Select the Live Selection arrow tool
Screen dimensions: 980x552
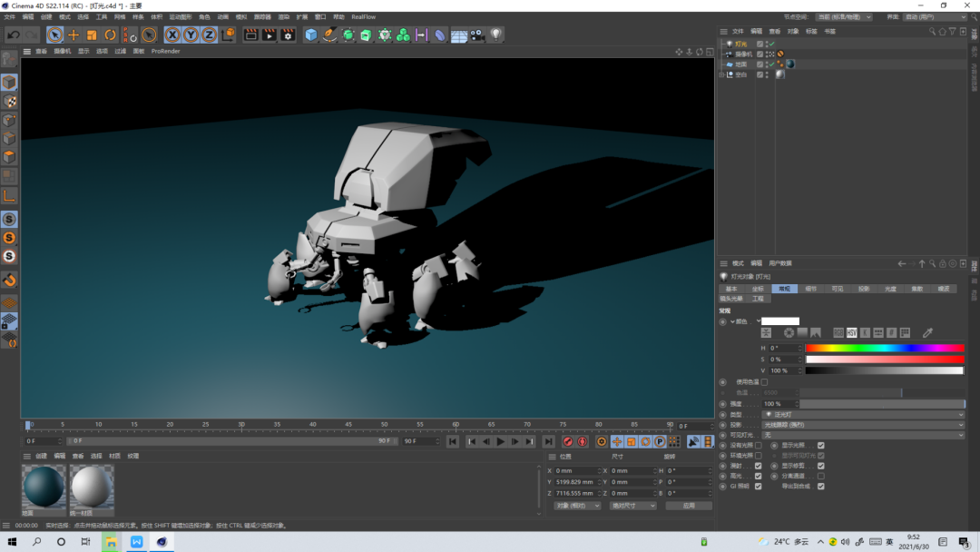point(54,35)
